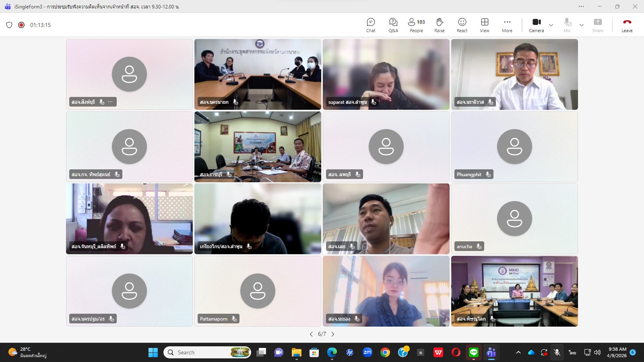644x362 pixels.
Task: Select the สอจ.พิษณุโลก video tile
Action: click(514, 291)
